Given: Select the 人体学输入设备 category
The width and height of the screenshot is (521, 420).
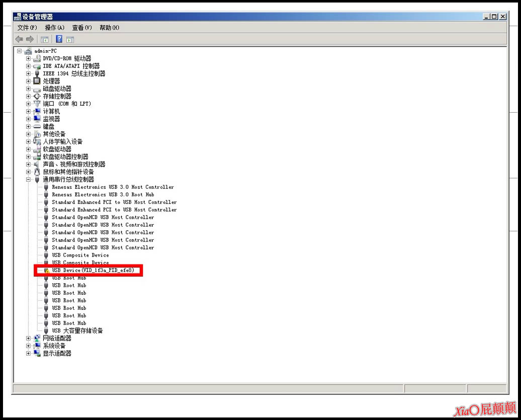Looking at the screenshot, I should click(x=62, y=142).
